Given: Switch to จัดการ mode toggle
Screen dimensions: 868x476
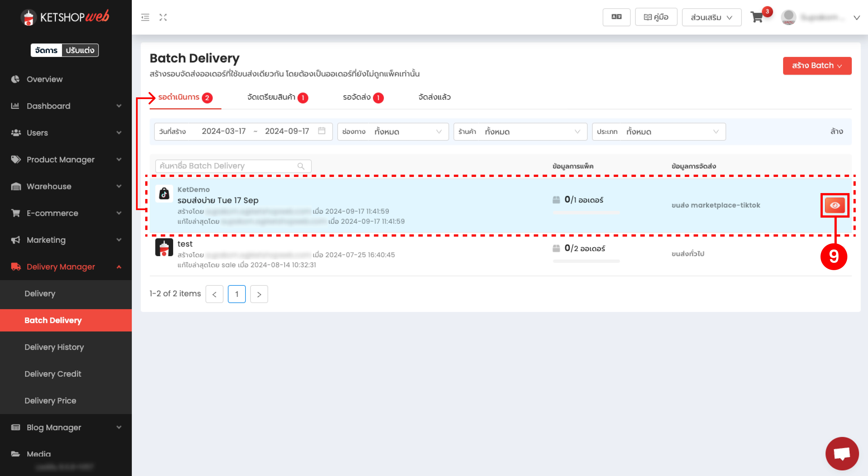Looking at the screenshot, I should [46, 50].
